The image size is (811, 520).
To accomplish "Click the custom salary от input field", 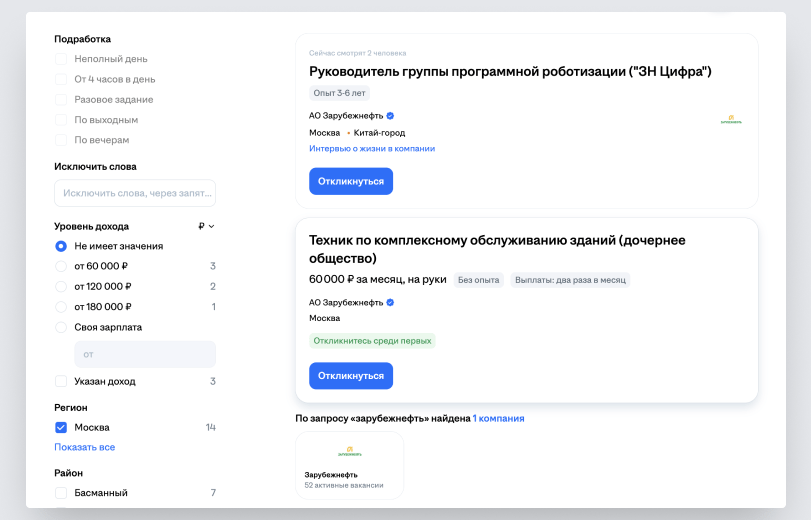I will tap(145, 354).
